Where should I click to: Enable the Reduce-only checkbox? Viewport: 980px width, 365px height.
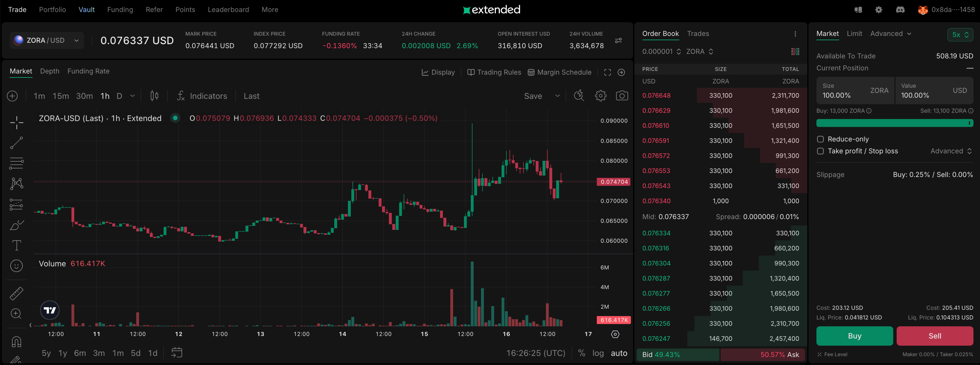pyautogui.click(x=821, y=139)
